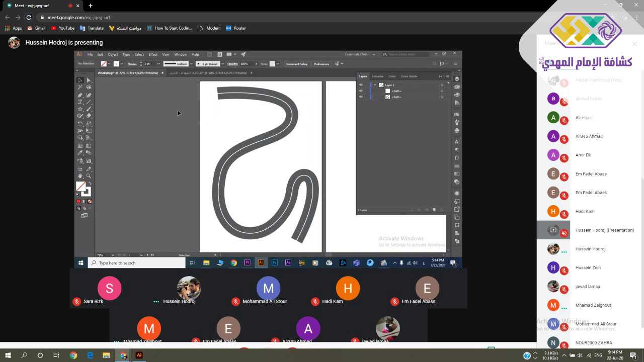
Task: Select the Zoom magnifier tool
Action: (89, 176)
